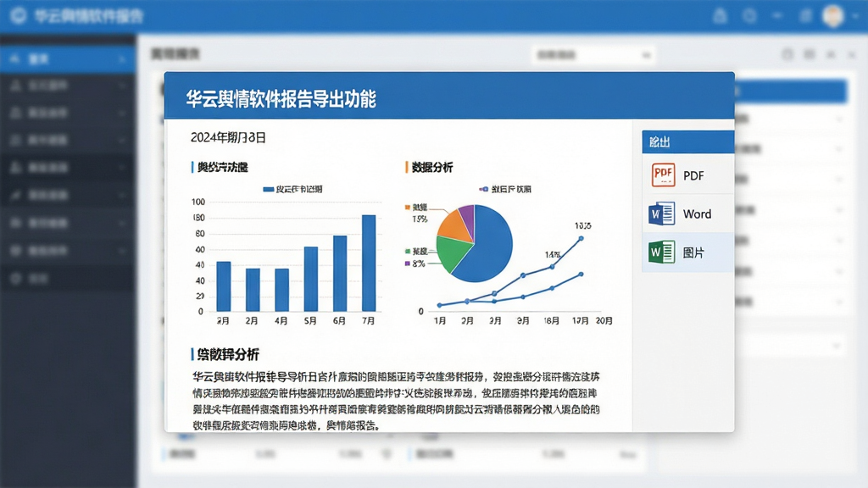Click the 数据分析 section heading
Image resolution: width=868 pixels, height=488 pixels.
(432, 168)
